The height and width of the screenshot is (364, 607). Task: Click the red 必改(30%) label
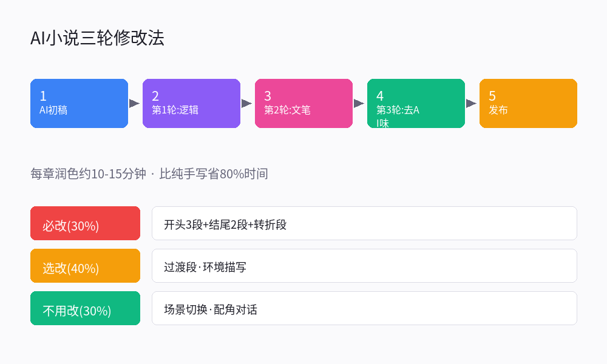pyautogui.click(x=85, y=223)
